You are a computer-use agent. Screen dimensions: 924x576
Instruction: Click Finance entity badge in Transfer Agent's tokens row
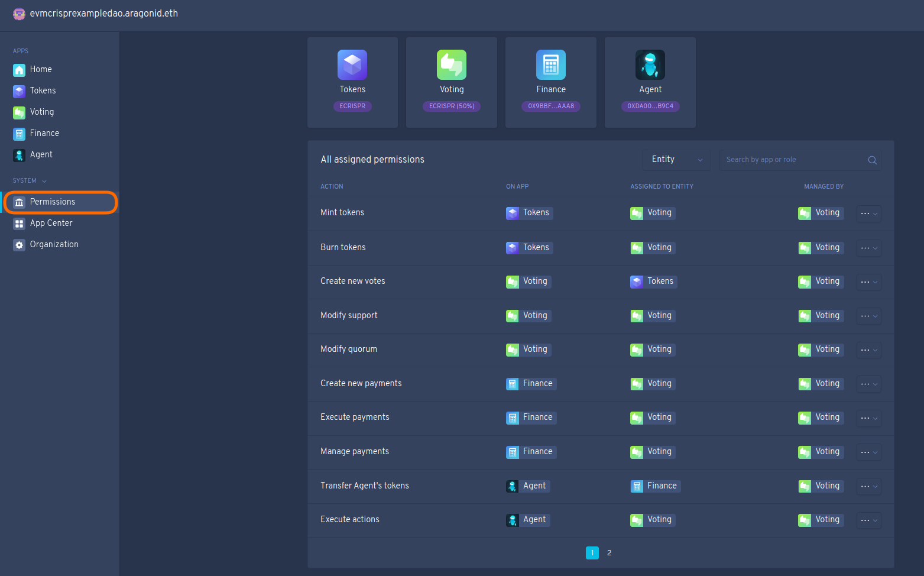point(655,486)
